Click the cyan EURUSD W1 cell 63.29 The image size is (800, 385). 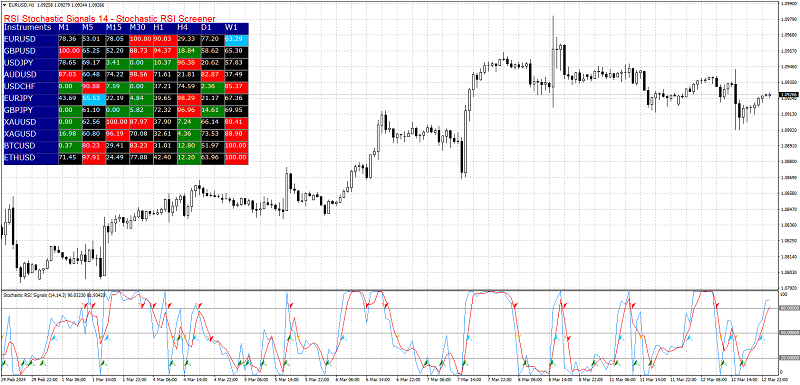click(236, 39)
